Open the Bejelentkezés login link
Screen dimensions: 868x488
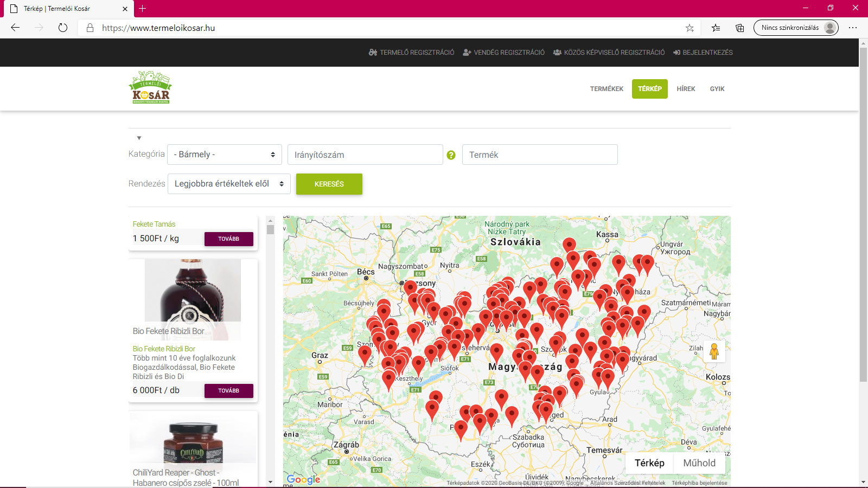click(703, 53)
